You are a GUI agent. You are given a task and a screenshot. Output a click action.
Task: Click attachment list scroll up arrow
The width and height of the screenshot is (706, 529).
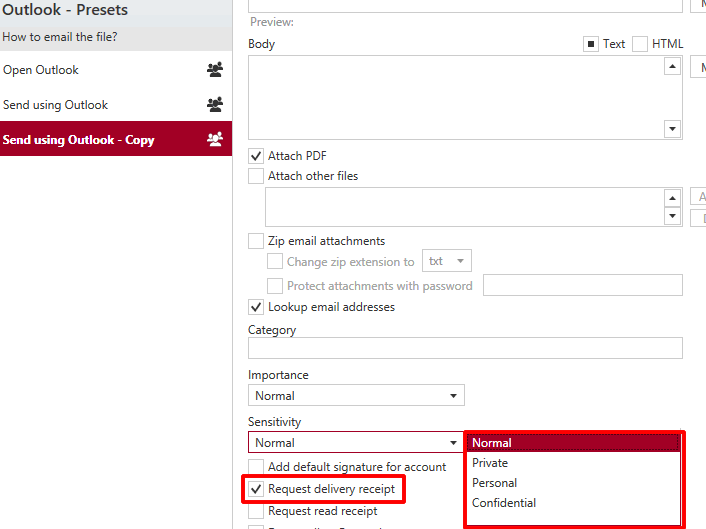672,198
